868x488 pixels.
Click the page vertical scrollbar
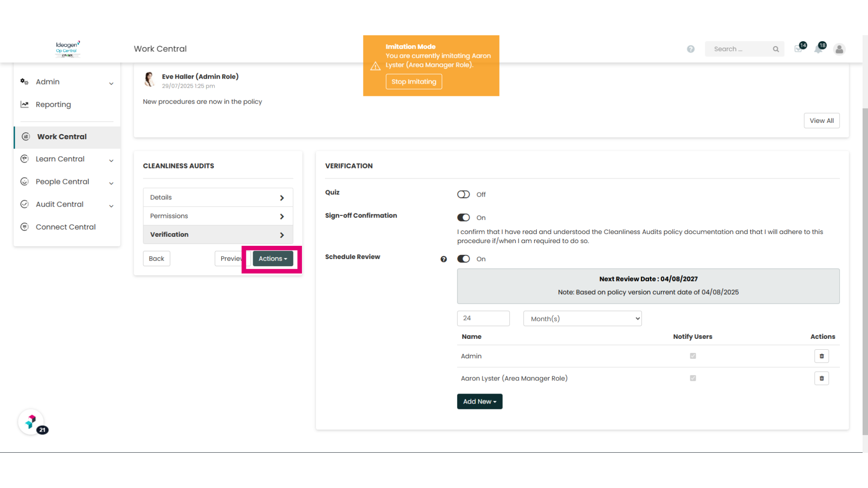pos(865,271)
